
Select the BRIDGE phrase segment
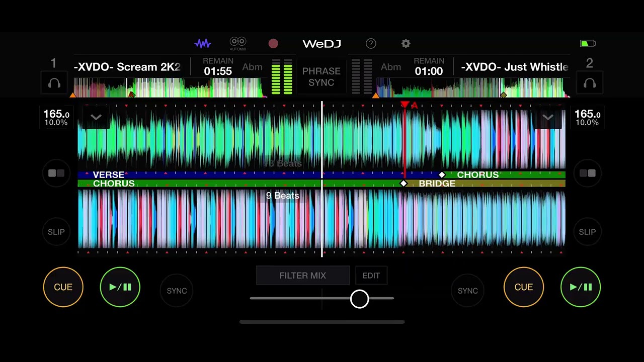[x=485, y=184]
